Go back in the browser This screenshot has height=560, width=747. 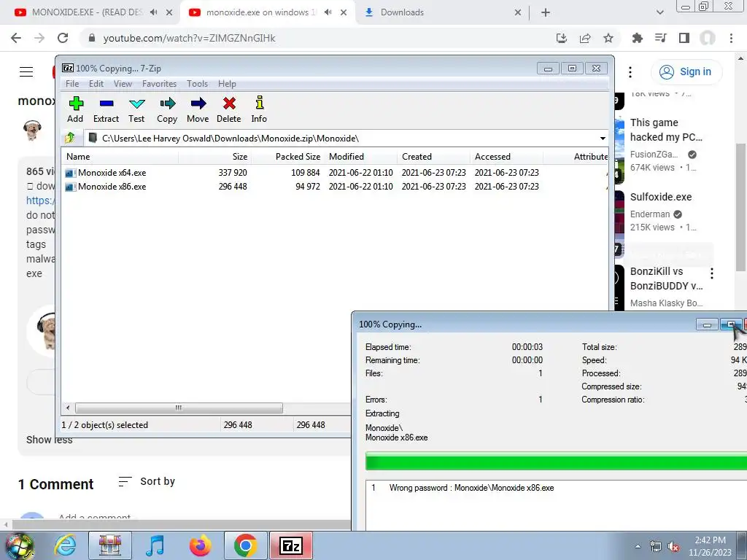[16, 38]
